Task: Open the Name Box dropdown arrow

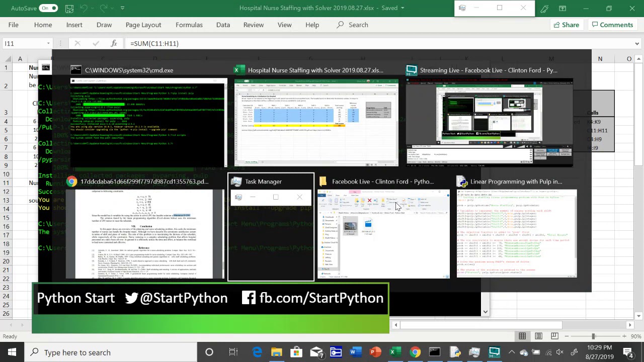Action: pos(48,43)
